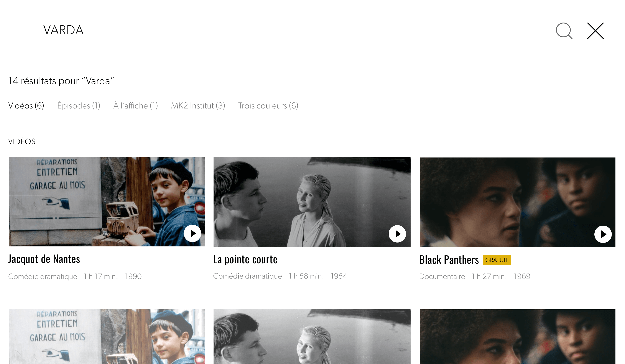
Task: Play the Jacquot de Nantes video
Action: click(192, 233)
